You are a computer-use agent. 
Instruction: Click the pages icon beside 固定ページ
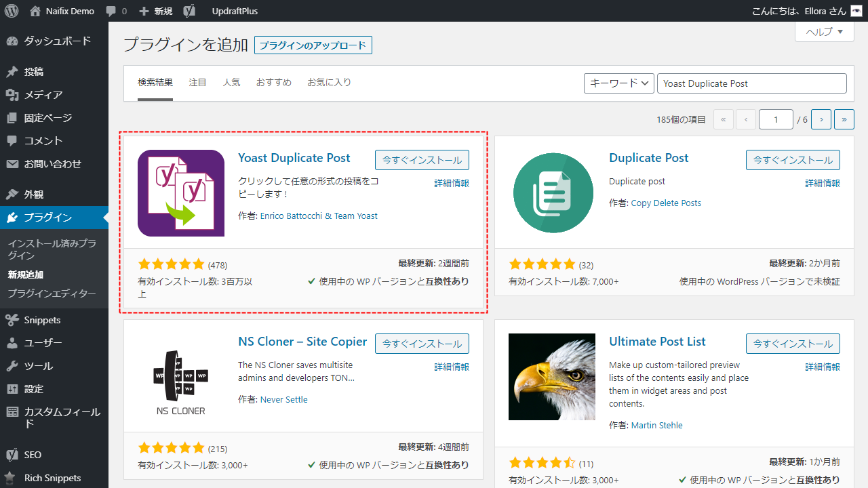tap(12, 118)
